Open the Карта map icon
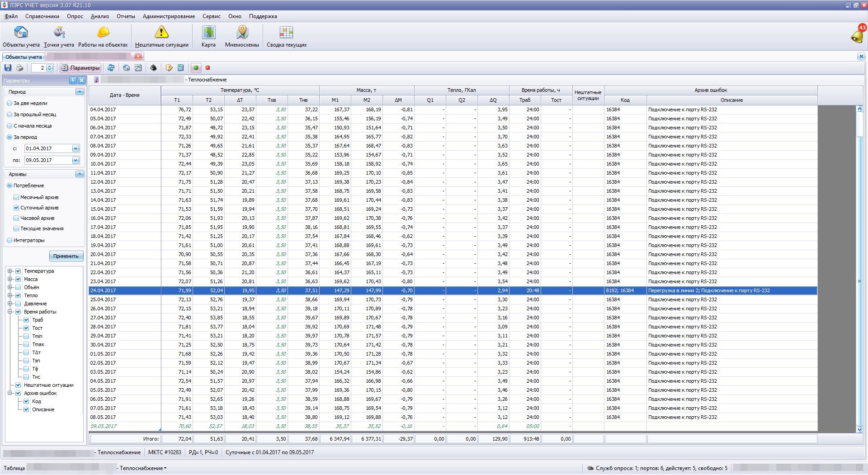Viewport: 868px width, 475px height. 208,36
